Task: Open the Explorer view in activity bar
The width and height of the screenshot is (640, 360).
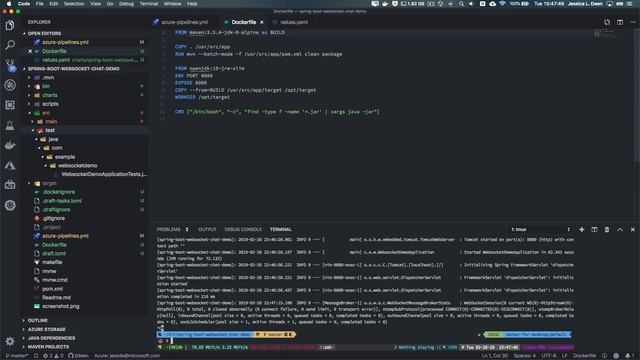Action: [x=10, y=25]
